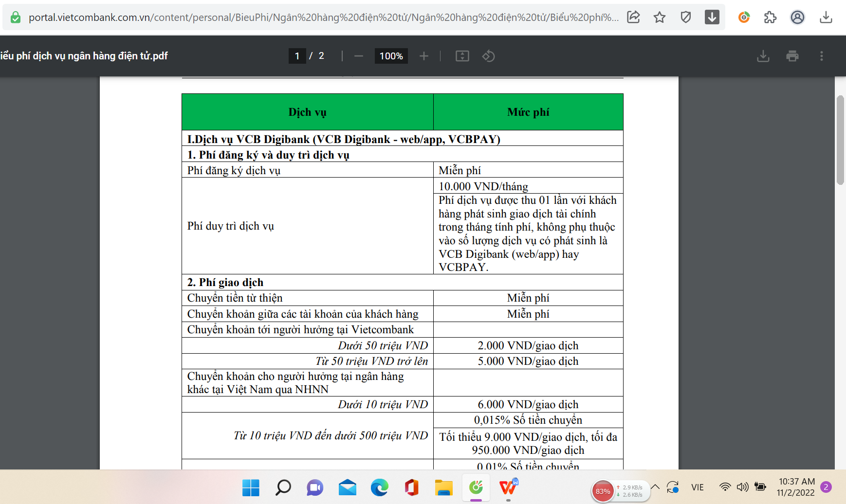The width and height of the screenshot is (846, 504).
Task: Click 'Dưới 50 triệu VND' cell
Action: click(308, 345)
